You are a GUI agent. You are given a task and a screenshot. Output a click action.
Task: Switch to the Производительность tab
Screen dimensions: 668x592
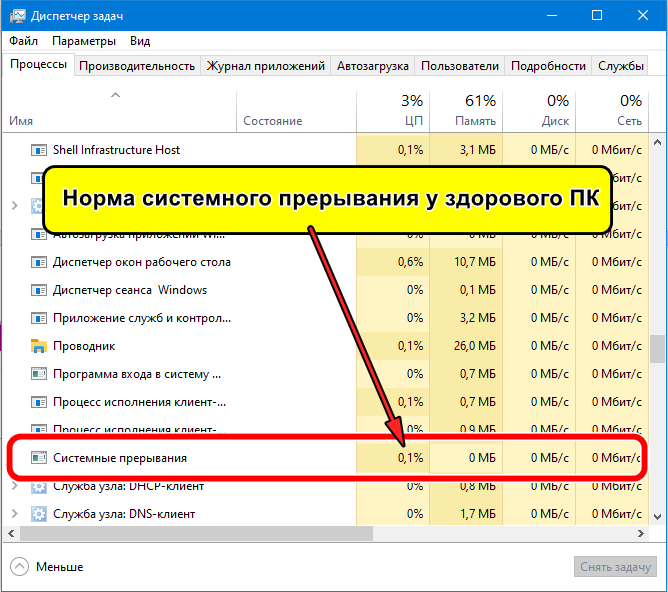137,66
